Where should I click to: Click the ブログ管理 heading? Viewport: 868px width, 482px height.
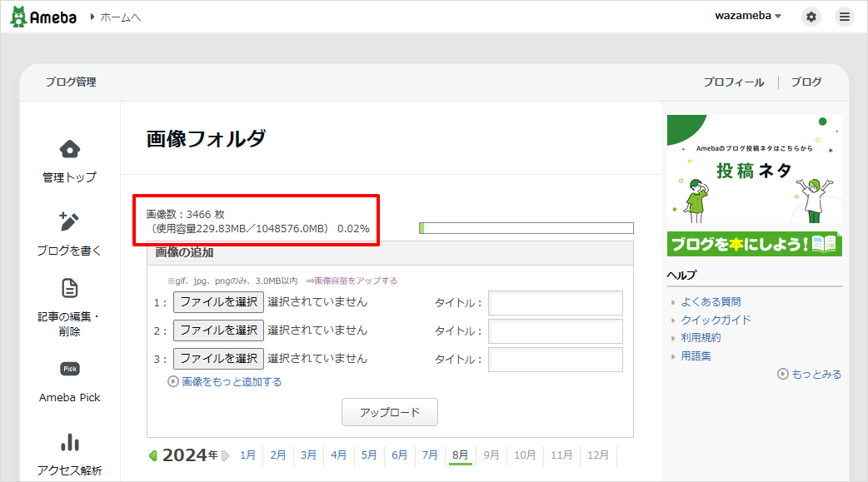coord(71,82)
